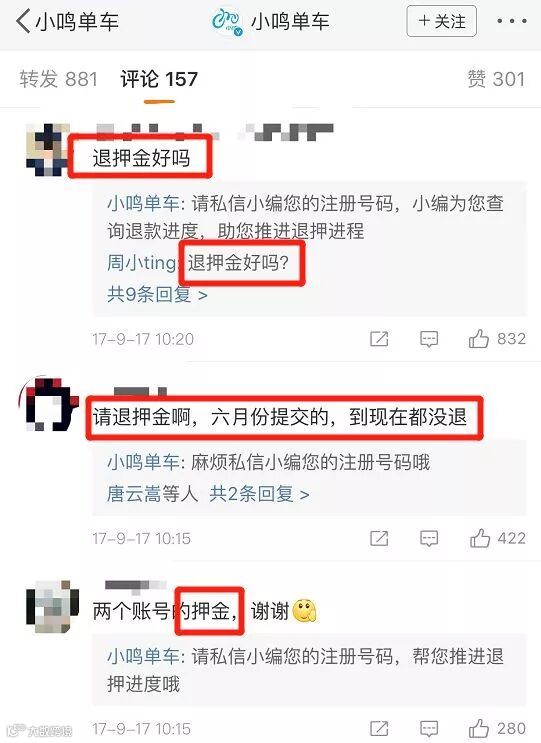
Task: Expand 共9条回复 replies
Action: tap(157, 295)
